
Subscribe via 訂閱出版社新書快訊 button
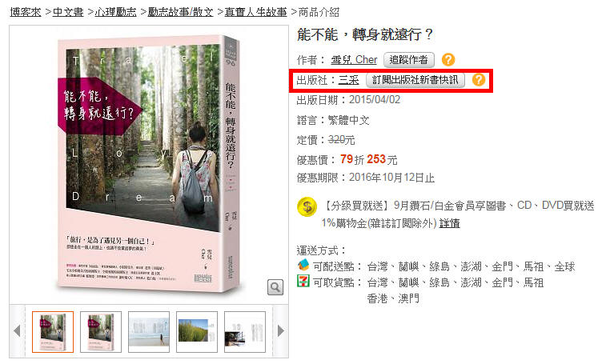tap(415, 80)
